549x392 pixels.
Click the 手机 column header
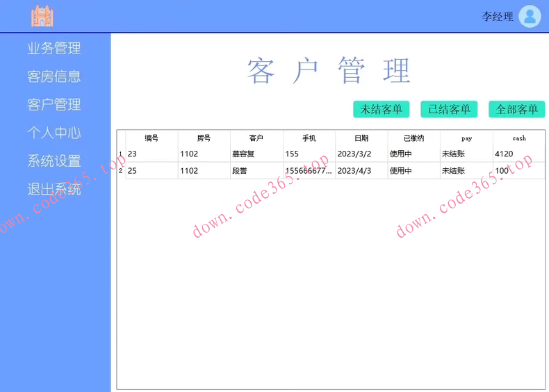pyautogui.click(x=309, y=138)
